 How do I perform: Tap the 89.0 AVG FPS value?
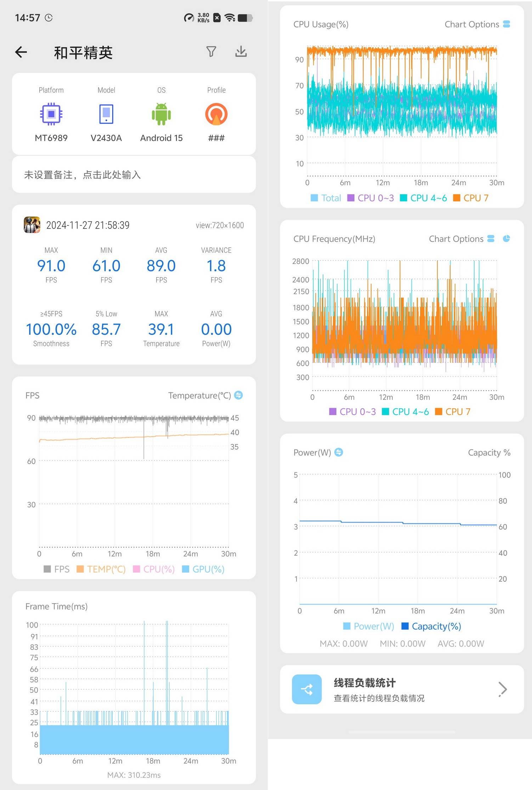161,266
